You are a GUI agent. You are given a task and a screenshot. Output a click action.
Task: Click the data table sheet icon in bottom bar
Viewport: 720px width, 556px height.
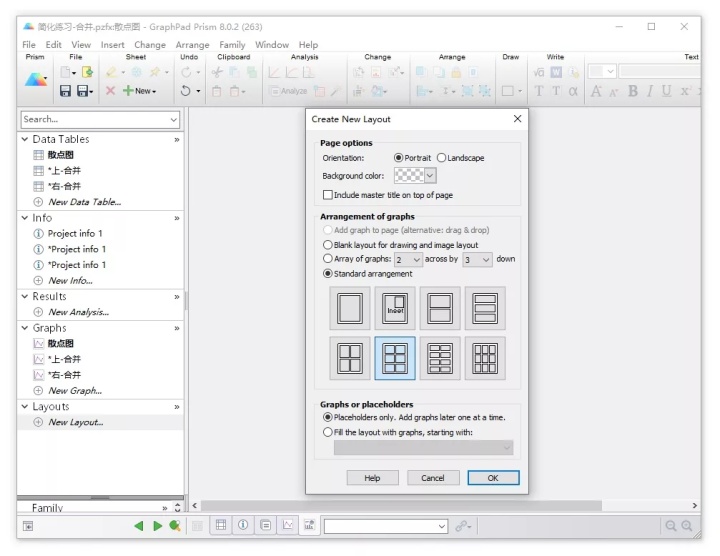221,525
